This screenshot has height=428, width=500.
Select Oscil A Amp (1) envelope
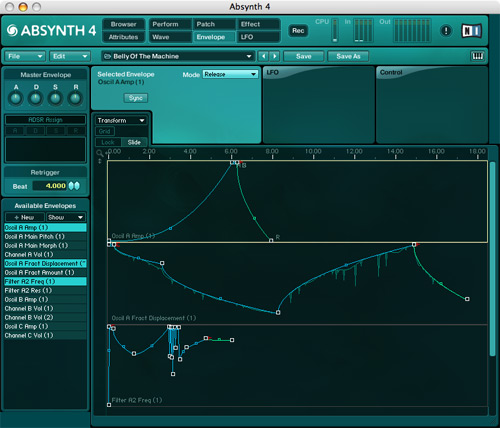[45, 227]
